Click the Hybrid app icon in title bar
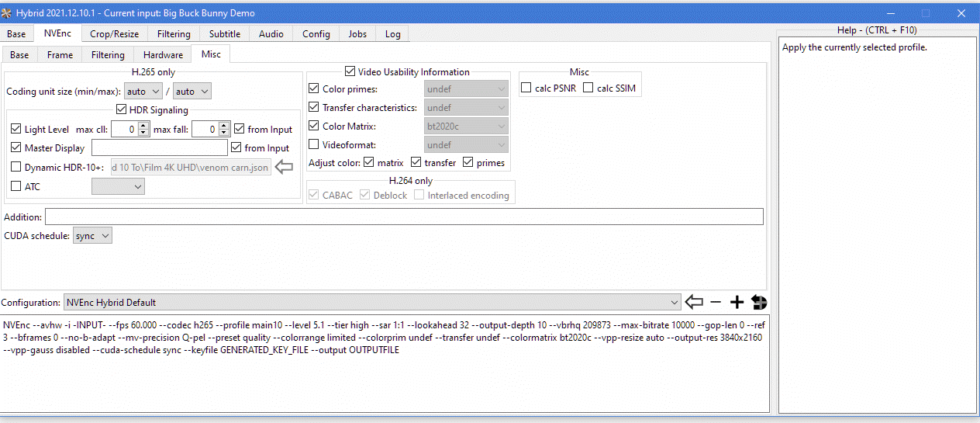The width and height of the screenshot is (980, 423). (x=7, y=13)
